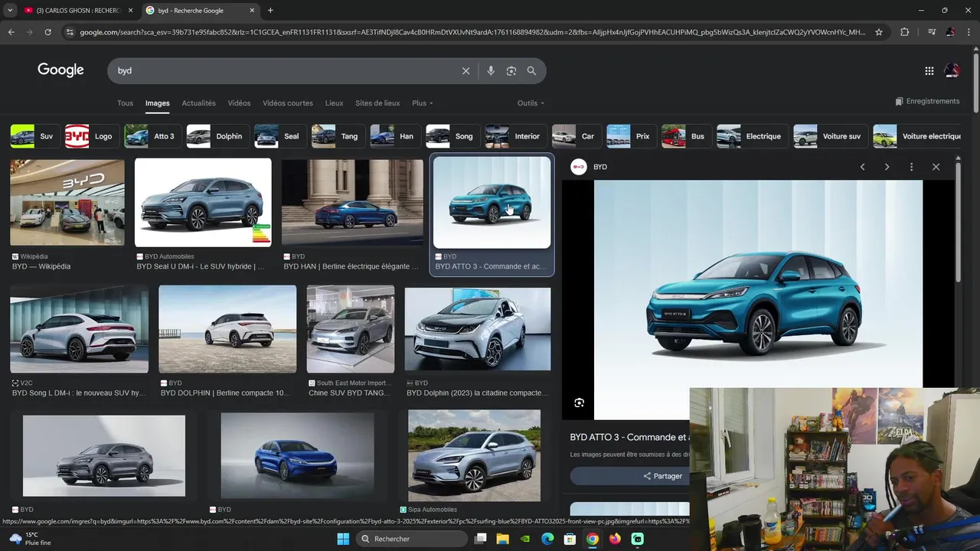Search inside the previewed image with Lens

[580, 403]
